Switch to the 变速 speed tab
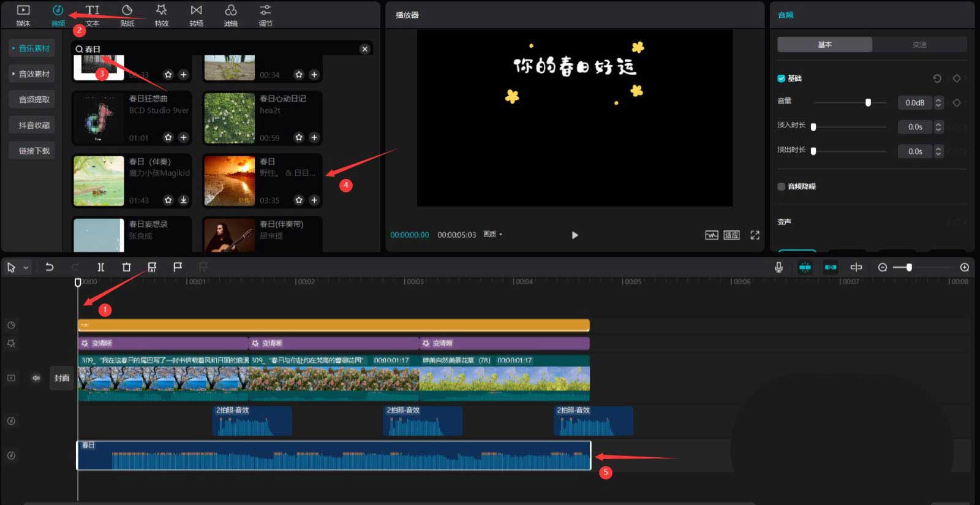Screen dimensions: 980x505 click(919, 45)
